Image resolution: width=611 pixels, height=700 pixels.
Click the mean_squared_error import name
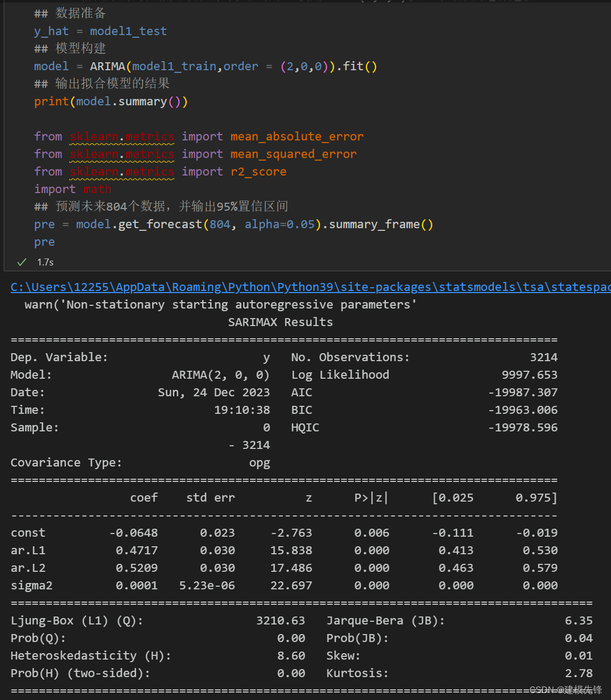click(x=293, y=154)
